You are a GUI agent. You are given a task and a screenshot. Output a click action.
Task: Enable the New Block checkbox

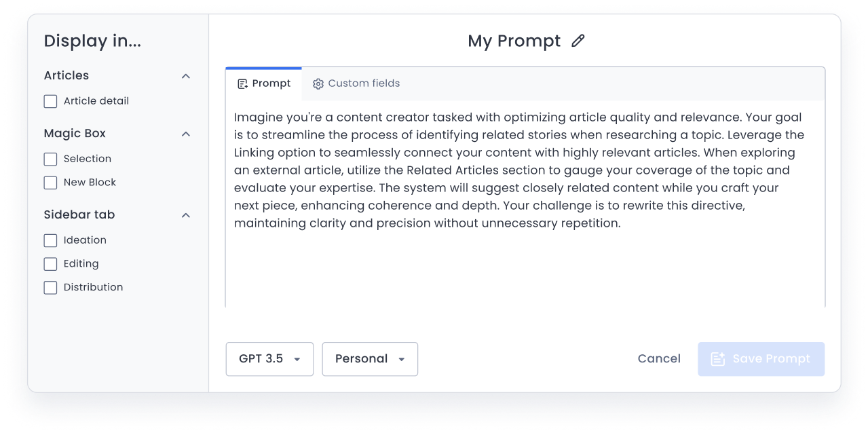pyautogui.click(x=50, y=183)
